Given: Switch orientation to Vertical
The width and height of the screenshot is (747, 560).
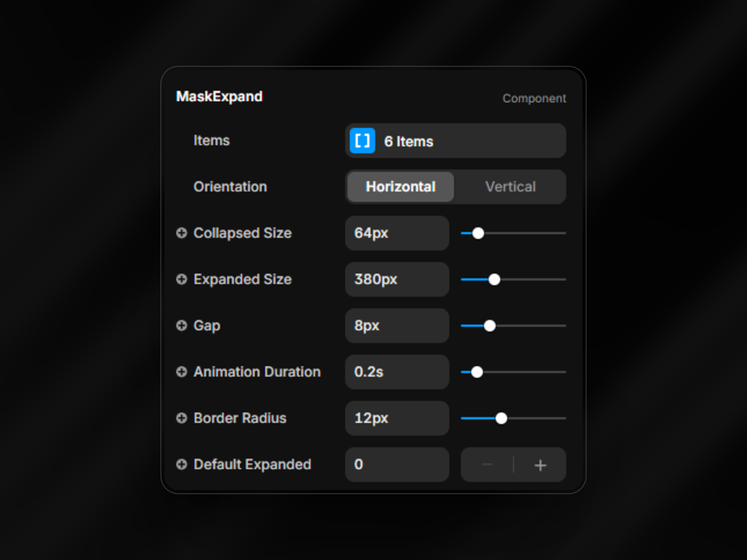Looking at the screenshot, I should tap(510, 187).
